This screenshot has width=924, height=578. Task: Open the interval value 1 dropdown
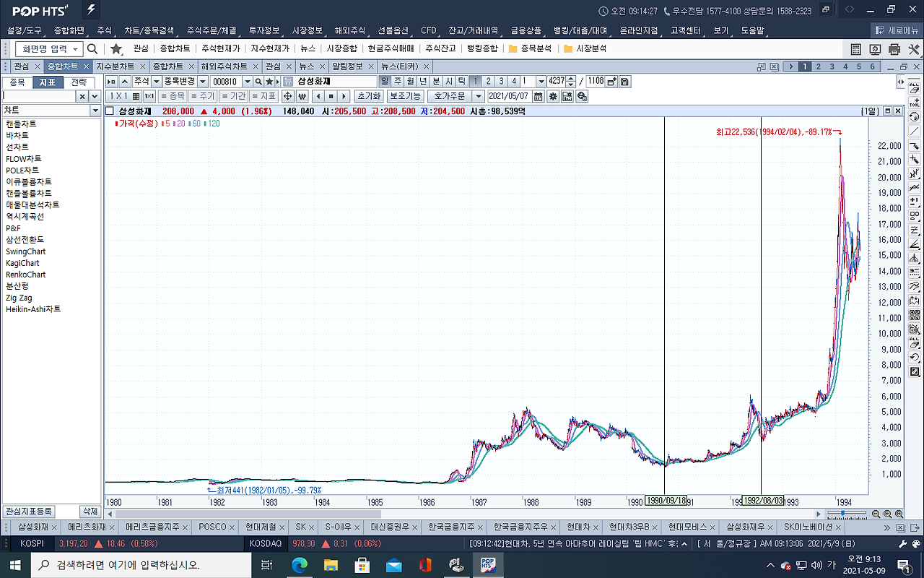click(541, 82)
